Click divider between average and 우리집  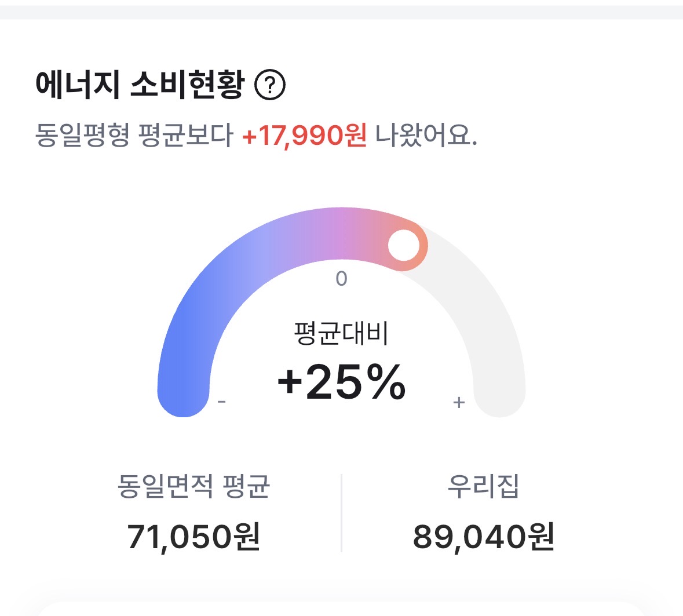coord(341,513)
